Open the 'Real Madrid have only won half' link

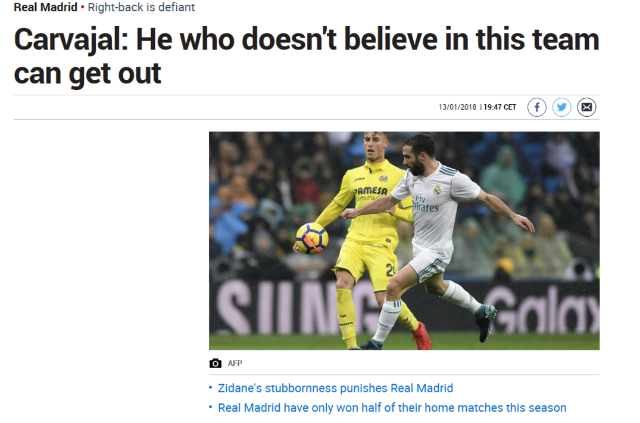392,407
